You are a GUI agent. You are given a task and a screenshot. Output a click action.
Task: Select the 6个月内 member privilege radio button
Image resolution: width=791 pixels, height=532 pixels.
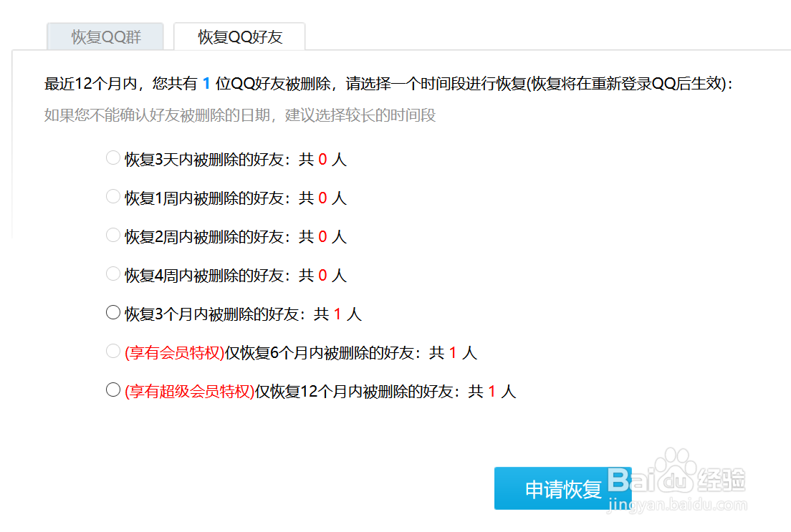click(113, 351)
